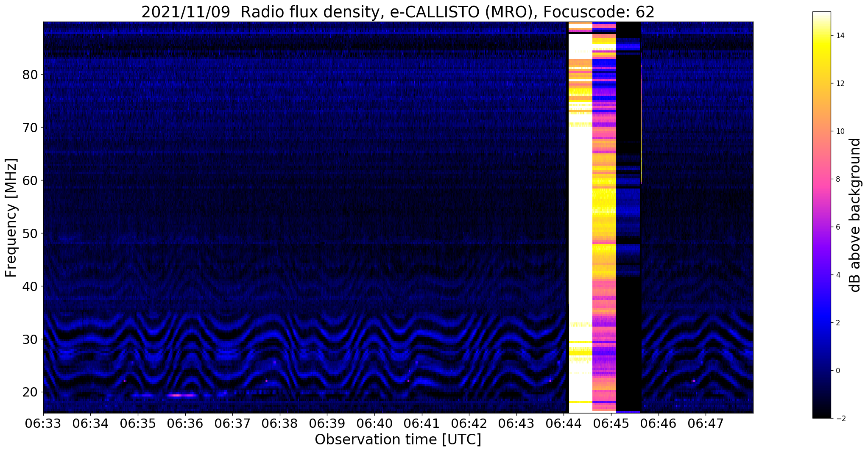Click the 06:40 time tick label
The width and height of the screenshot is (868, 452).
[374, 423]
